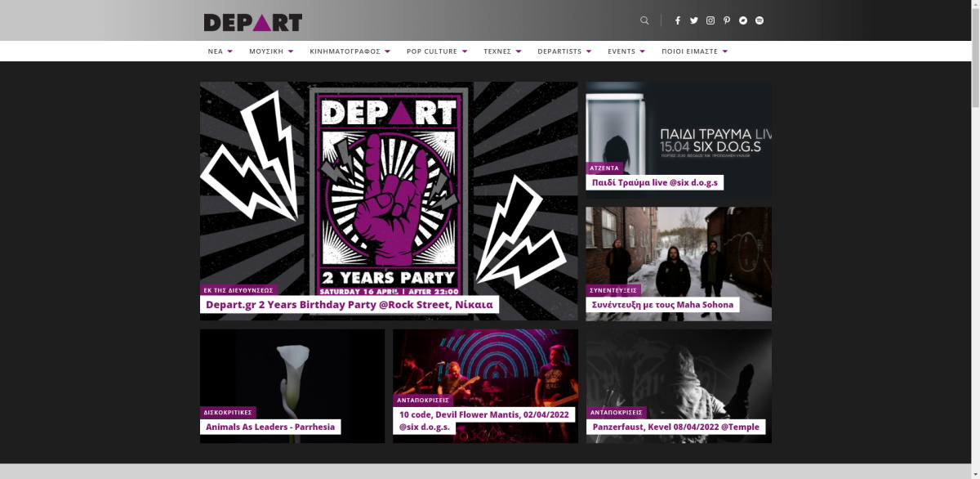
Task: Expand the ΚΙΝΗΜΑΤΟΓΡΑΦΟΣ menu arrow
Action: (x=387, y=51)
